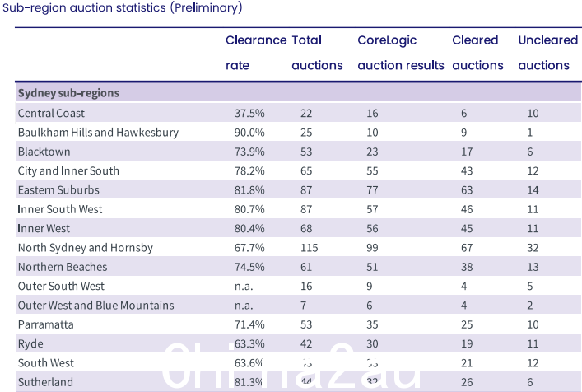Select the Central Coast row label
This screenshot has width=582, height=392.
click(x=51, y=113)
